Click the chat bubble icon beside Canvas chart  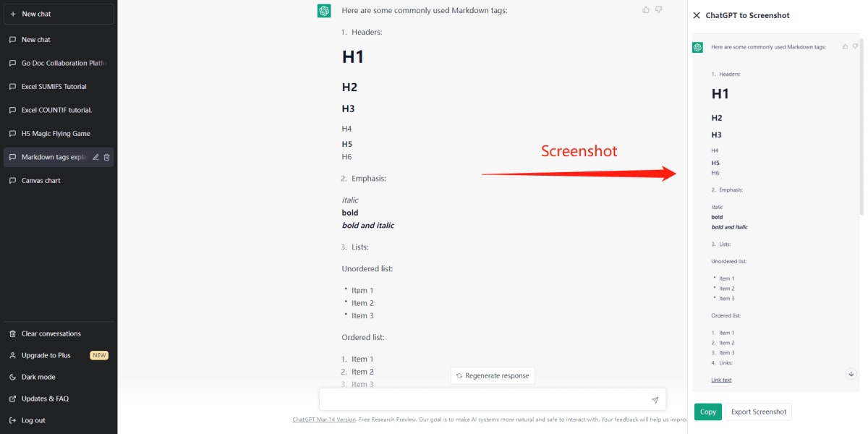click(13, 181)
